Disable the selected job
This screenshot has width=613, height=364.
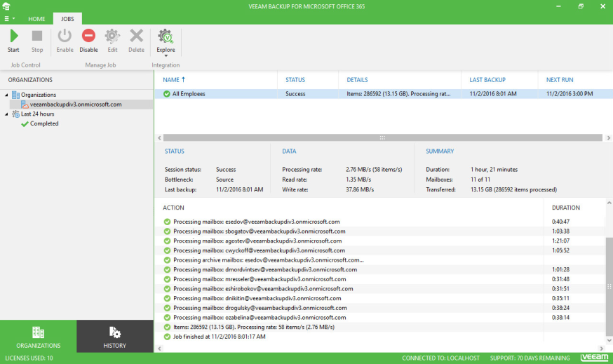(89, 41)
